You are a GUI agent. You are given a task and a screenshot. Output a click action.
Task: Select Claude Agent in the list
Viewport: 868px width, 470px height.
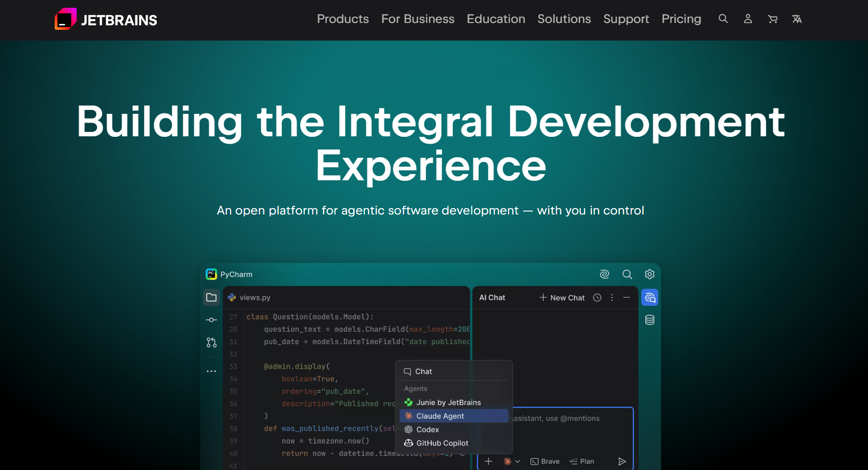(454, 416)
